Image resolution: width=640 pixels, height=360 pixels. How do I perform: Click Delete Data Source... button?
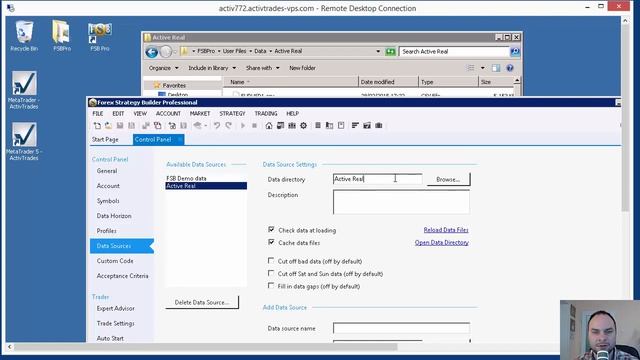(x=202, y=302)
